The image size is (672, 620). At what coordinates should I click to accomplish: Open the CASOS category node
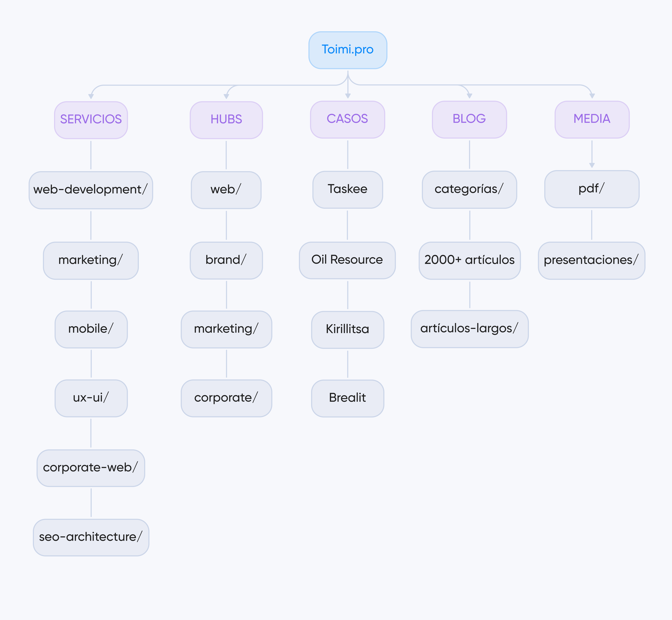(x=347, y=119)
